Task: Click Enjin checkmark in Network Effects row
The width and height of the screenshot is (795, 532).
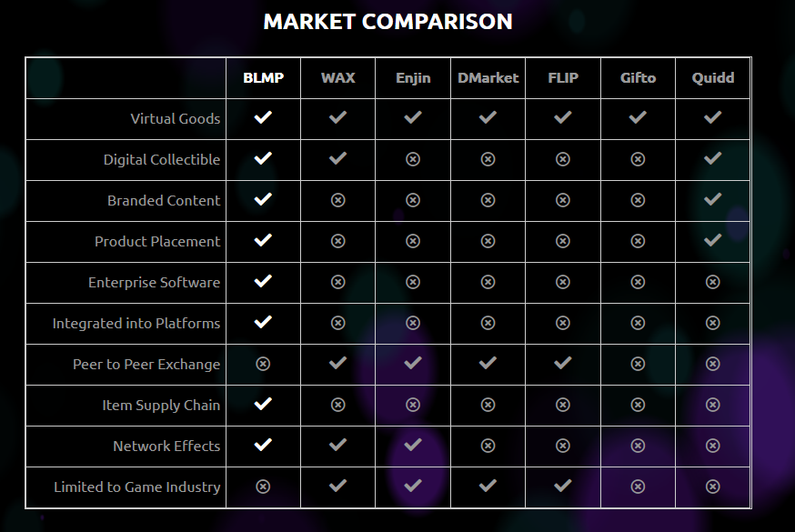Action: 413,445
